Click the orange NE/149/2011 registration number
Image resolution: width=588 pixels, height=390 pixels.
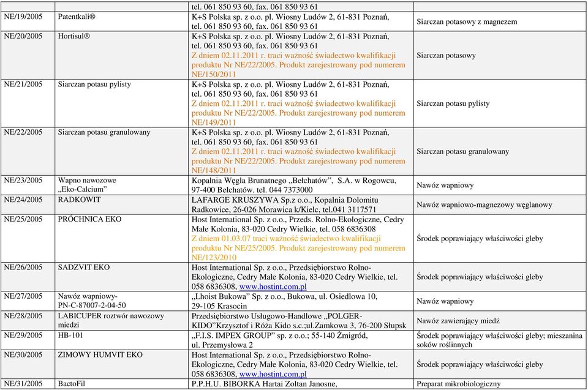pyautogui.click(x=214, y=122)
